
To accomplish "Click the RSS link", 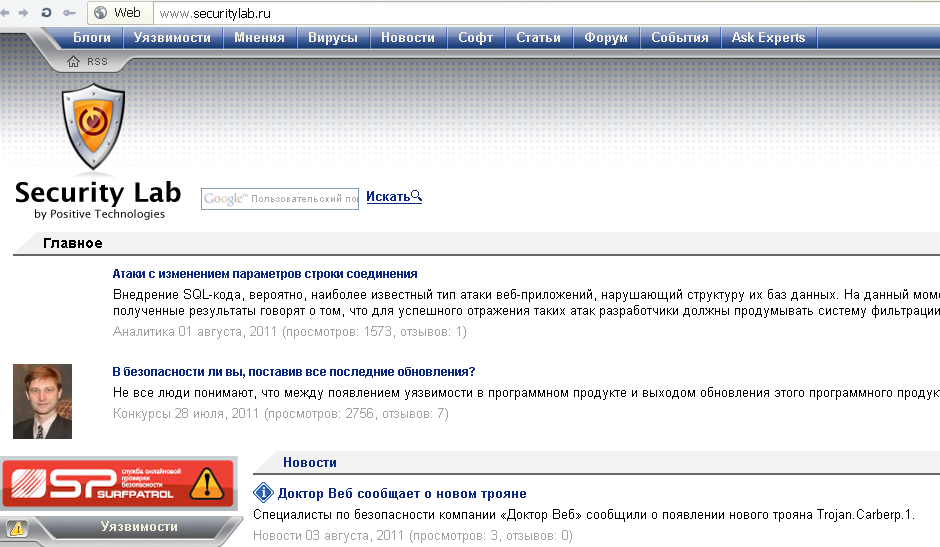I will click(x=97, y=62).
